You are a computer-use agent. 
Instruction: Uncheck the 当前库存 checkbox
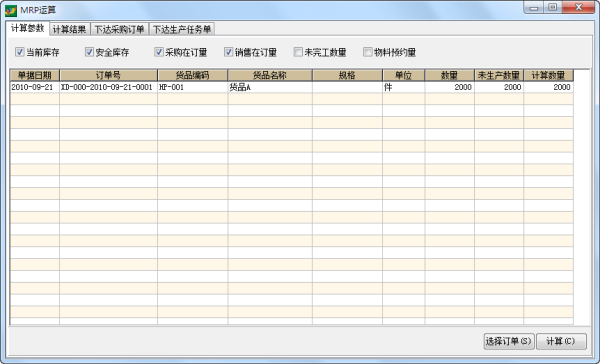coord(20,52)
